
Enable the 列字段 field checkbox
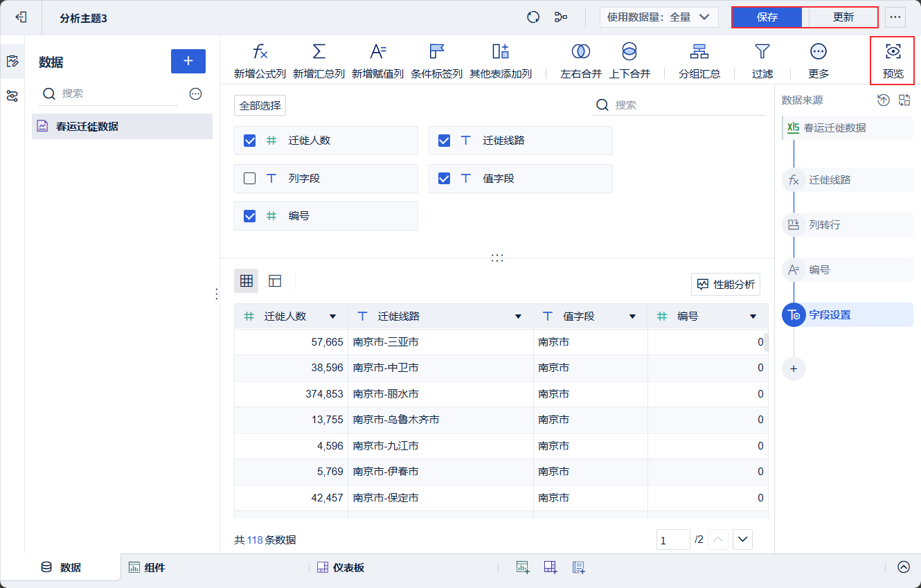[250, 179]
